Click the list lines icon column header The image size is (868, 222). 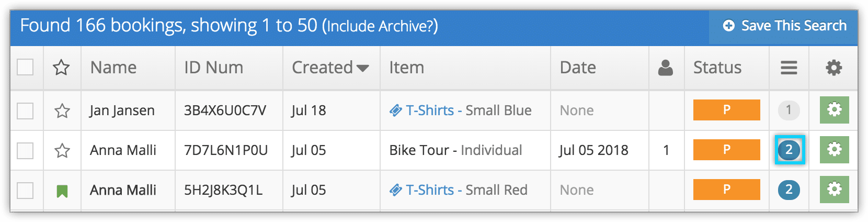click(x=789, y=68)
